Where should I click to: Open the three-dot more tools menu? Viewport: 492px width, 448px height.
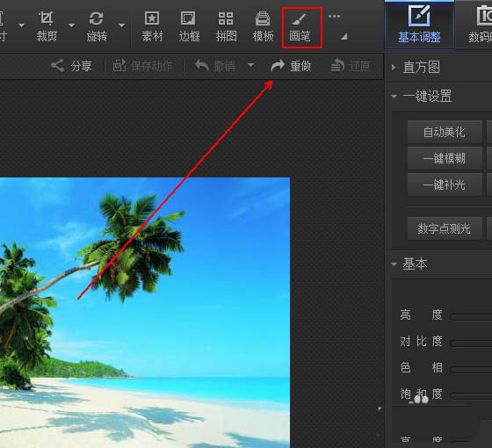pyautogui.click(x=334, y=17)
